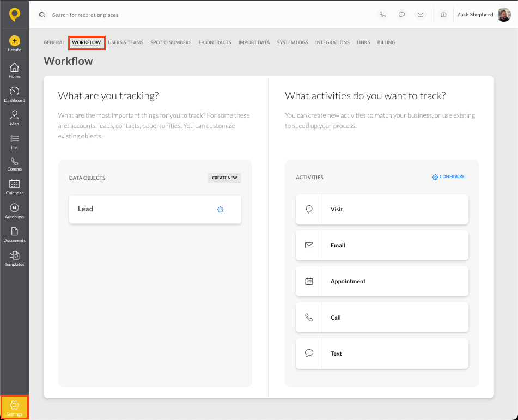This screenshot has width=518, height=420.
Task: Open the LINKS tab
Action: point(363,42)
